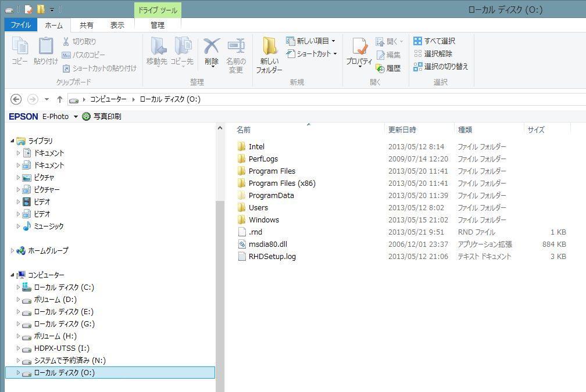Select ミュージック in libraries tree

pos(49,226)
